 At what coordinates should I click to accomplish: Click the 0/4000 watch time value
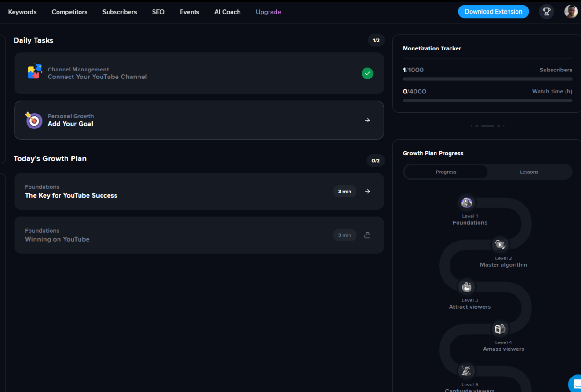click(x=414, y=92)
